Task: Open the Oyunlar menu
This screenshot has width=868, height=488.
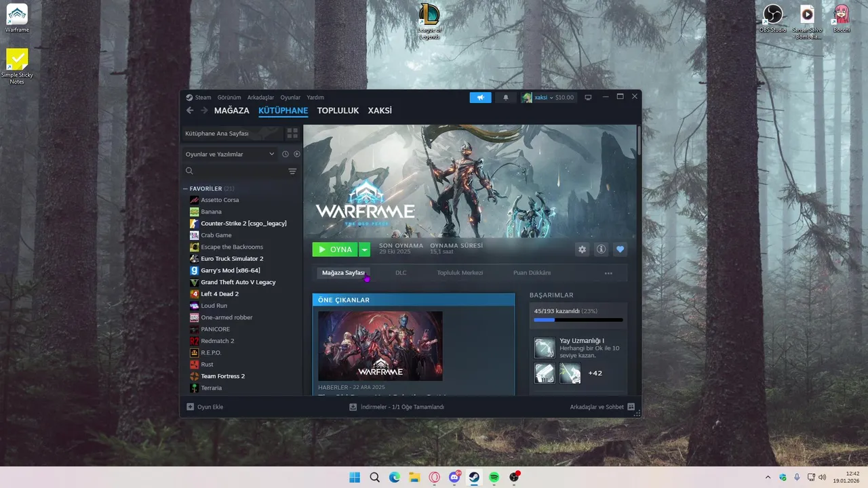Action: pos(290,97)
